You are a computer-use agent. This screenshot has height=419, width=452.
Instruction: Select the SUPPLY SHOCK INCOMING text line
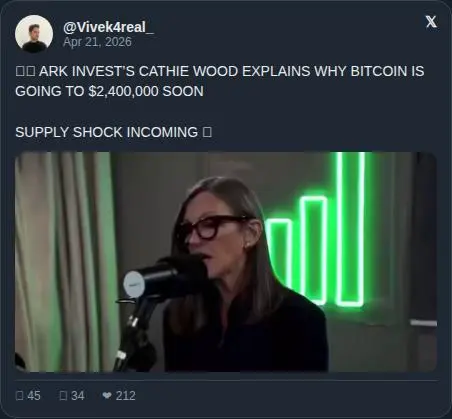(107, 132)
